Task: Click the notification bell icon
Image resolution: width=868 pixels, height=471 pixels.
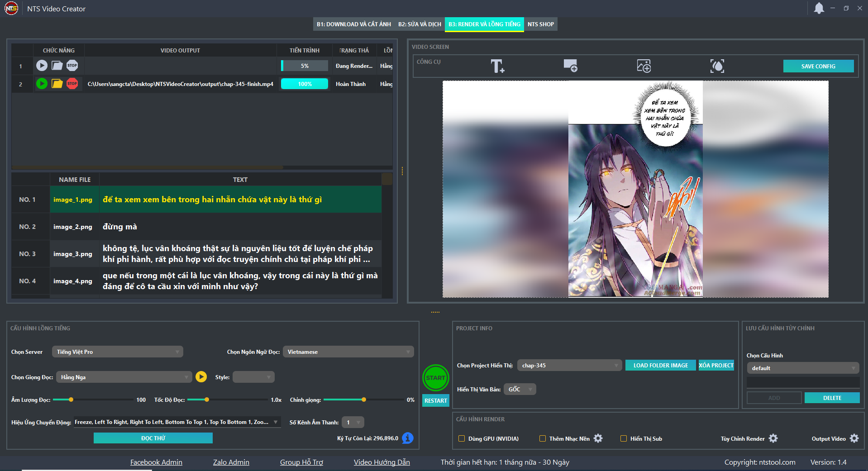Action: 819,8
